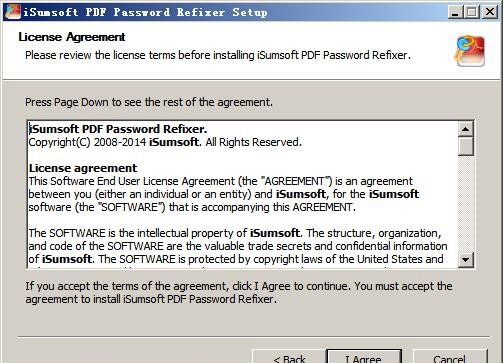
Task: Click the Copyright 2008-2014 line
Action: (x=165, y=142)
